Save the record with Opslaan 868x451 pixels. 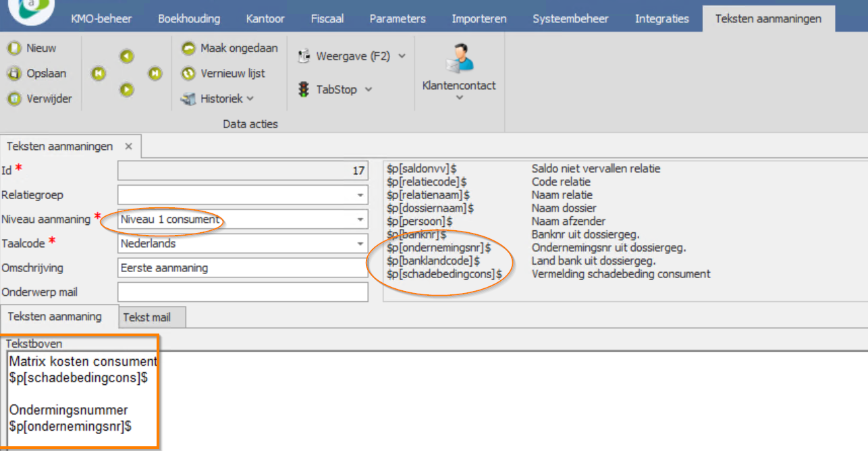14,74
